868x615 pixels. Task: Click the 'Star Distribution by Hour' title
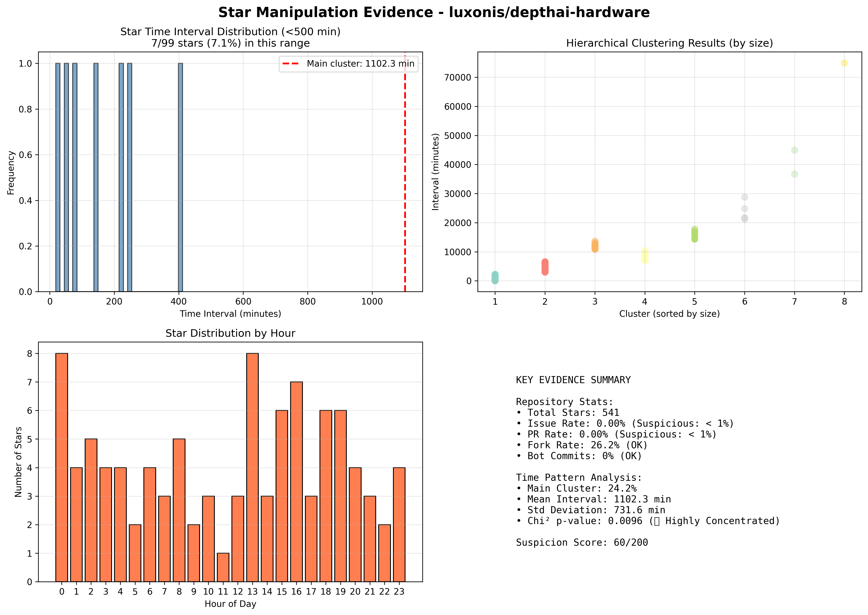pyautogui.click(x=230, y=333)
